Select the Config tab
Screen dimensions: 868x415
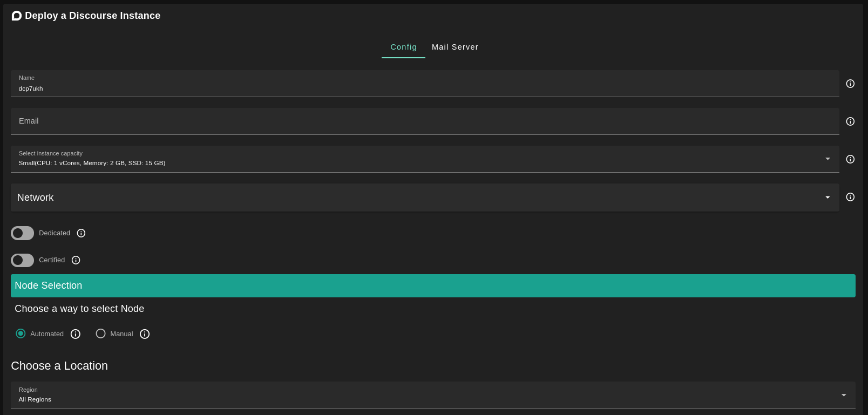click(x=403, y=47)
